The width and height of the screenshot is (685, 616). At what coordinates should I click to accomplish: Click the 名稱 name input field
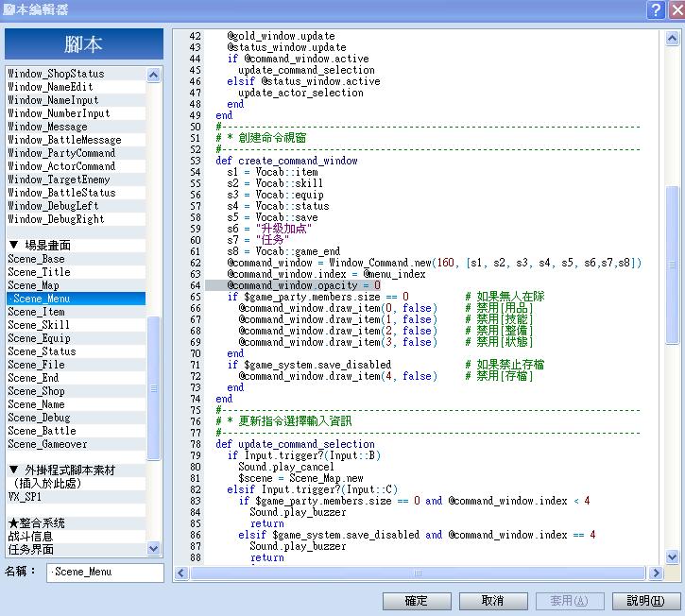105,572
